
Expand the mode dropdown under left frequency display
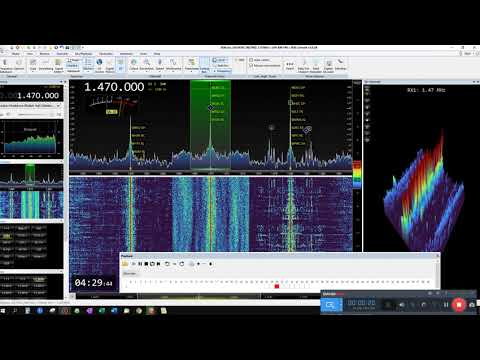[59, 106]
